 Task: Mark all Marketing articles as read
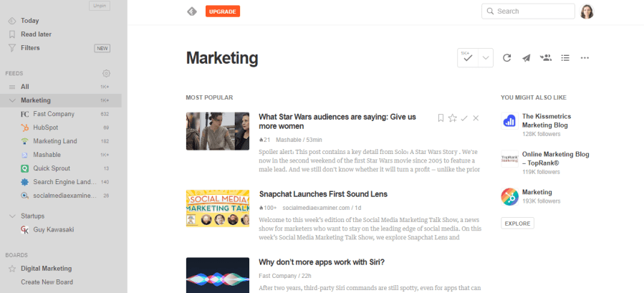(x=468, y=58)
